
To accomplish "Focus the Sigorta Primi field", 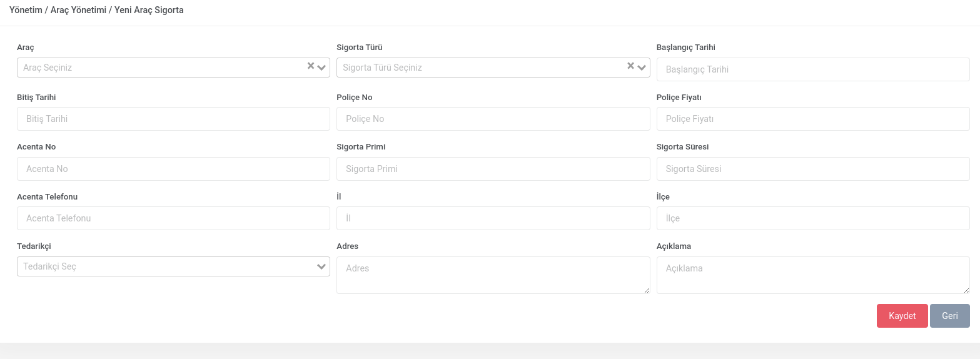I will [x=493, y=169].
